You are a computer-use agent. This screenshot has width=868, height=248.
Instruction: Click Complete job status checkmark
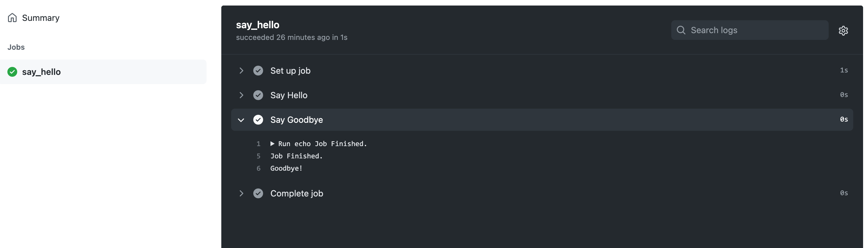[x=258, y=193]
